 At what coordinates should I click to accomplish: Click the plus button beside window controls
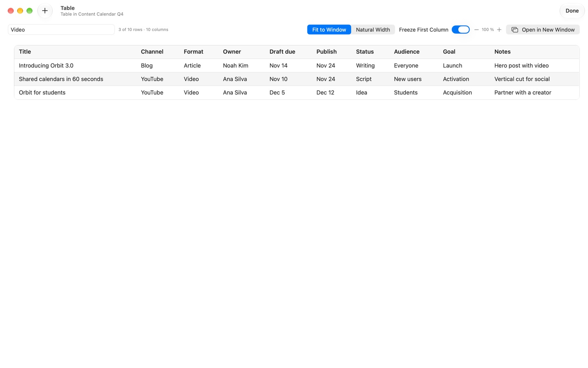point(45,11)
